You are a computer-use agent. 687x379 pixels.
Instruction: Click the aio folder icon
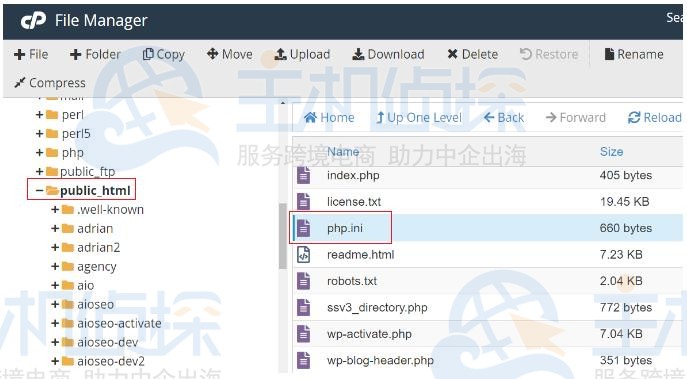click(x=67, y=285)
